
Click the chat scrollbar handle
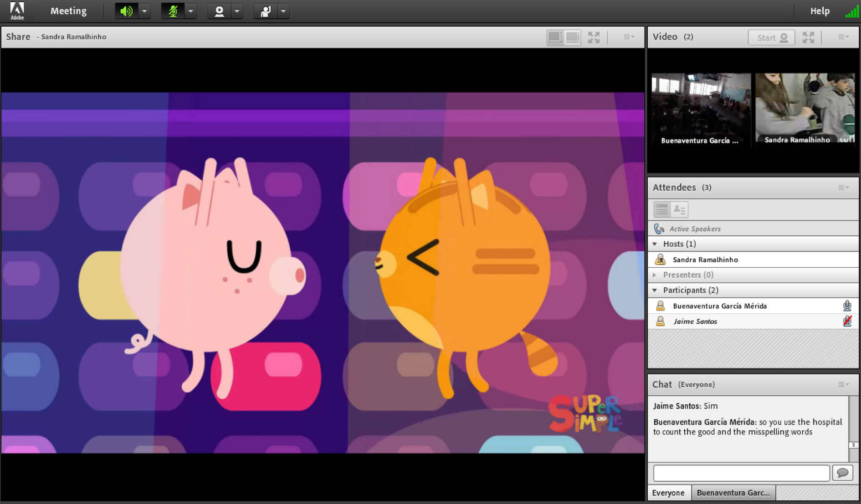pos(854,445)
